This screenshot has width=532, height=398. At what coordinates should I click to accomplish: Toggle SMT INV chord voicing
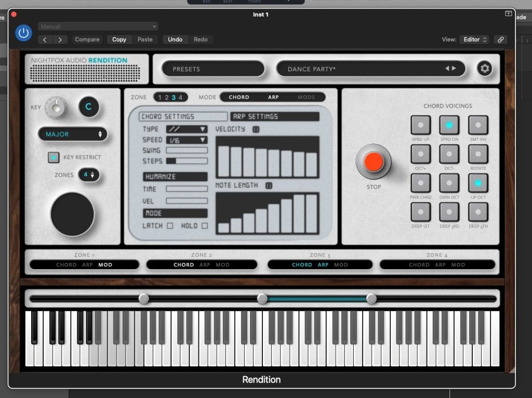(x=478, y=125)
